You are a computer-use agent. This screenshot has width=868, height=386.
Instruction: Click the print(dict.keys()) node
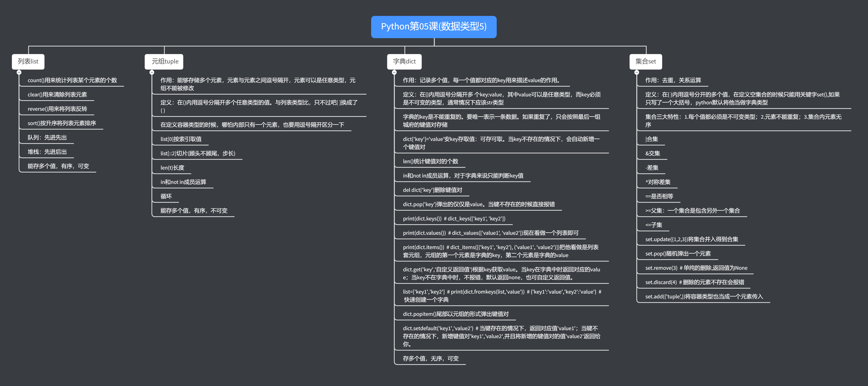[454, 219]
